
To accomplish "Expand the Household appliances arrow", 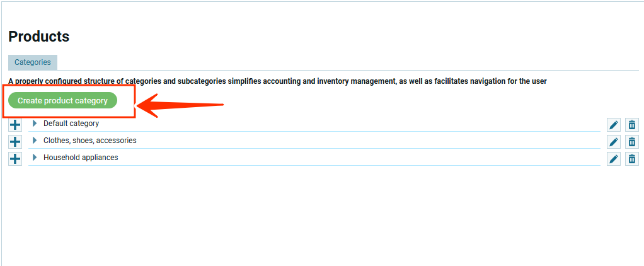I will (35, 158).
